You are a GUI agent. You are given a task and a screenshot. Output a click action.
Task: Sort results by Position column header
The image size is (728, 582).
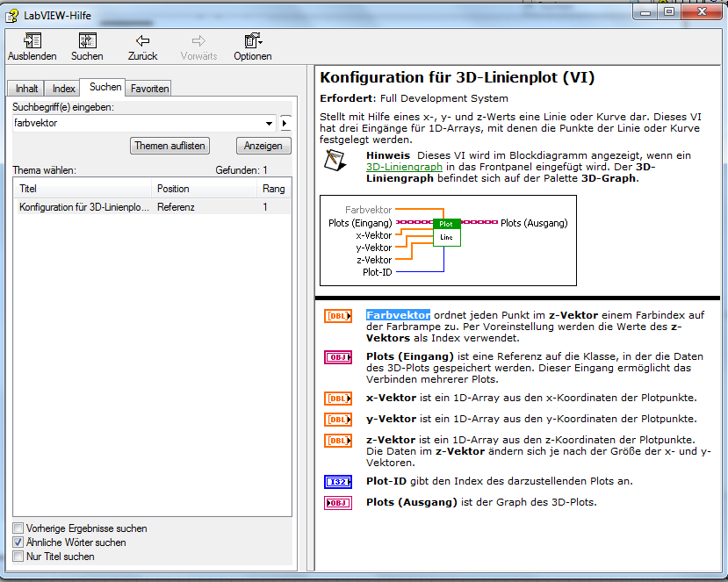pyautogui.click(x=204, y=189)
